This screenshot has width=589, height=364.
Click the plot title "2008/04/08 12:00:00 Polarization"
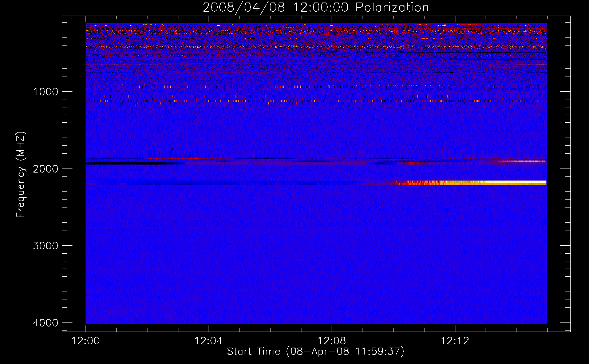coord(316,8)
